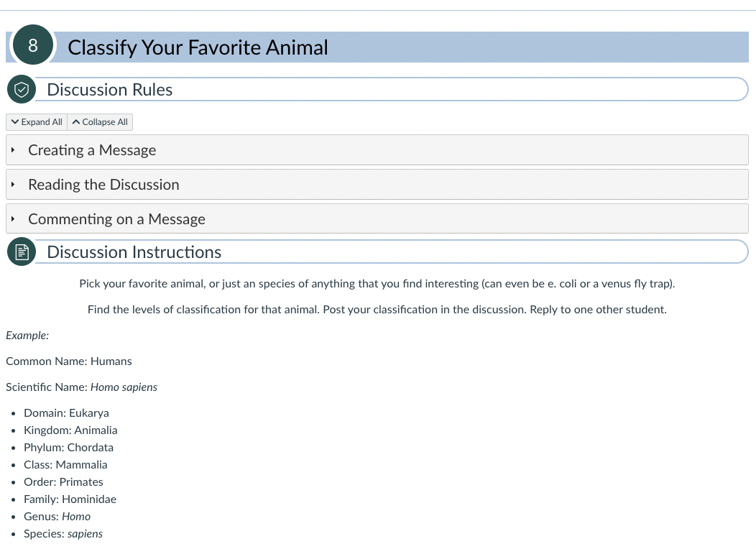Click the Discussion Rules header bar
Image resolution: width=756 pixels, height=549 pixels.
click(392, 89)
